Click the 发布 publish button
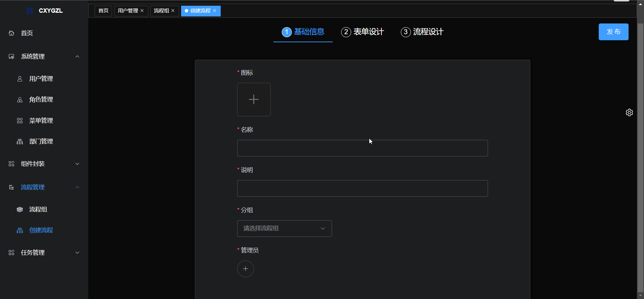 pyautogui.click(x=613, y=32)
